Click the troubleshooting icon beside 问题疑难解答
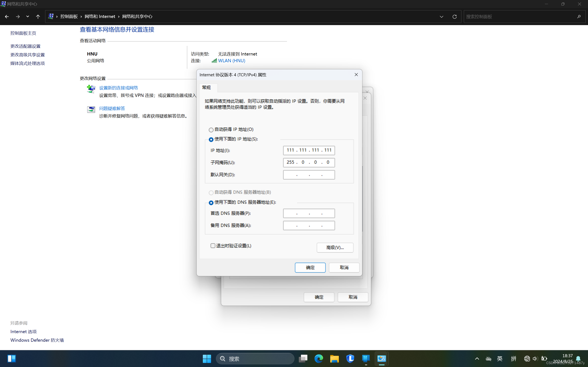This screenshot has height=367, width=588. [91, 110]
